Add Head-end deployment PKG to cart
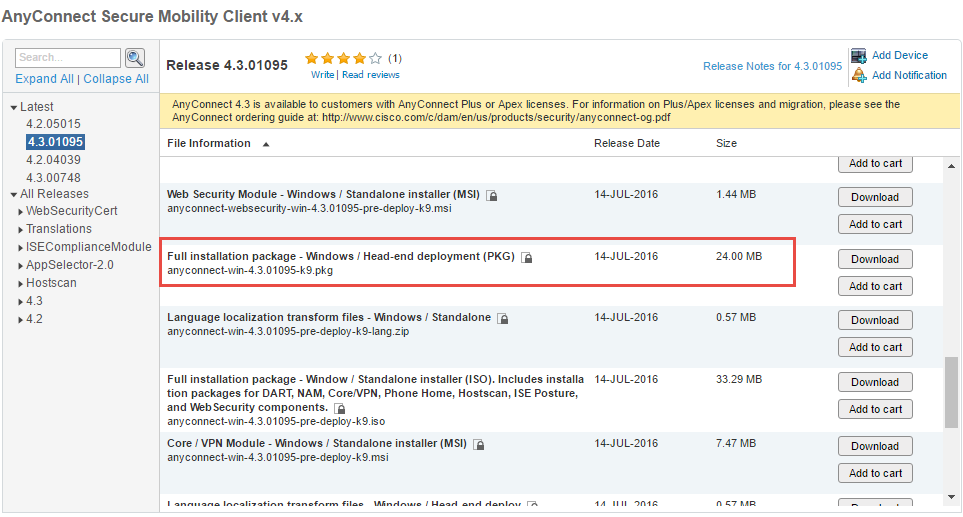963x517 pixels. tap(875, 286)
